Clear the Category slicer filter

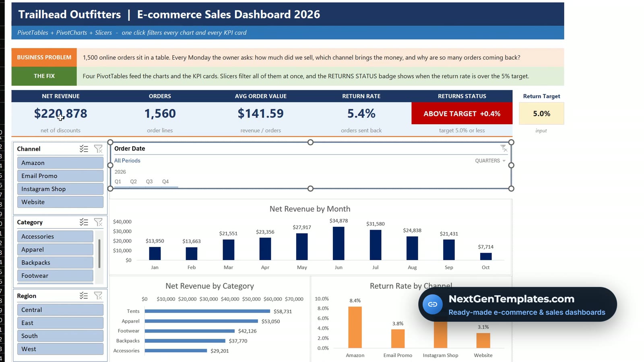click(x=98, y=222)
